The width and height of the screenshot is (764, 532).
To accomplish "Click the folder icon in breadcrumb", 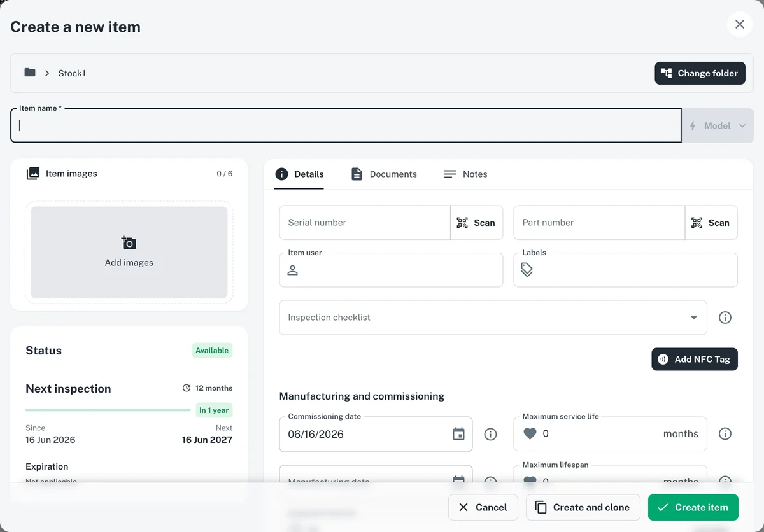I will [x=30, y=73].
